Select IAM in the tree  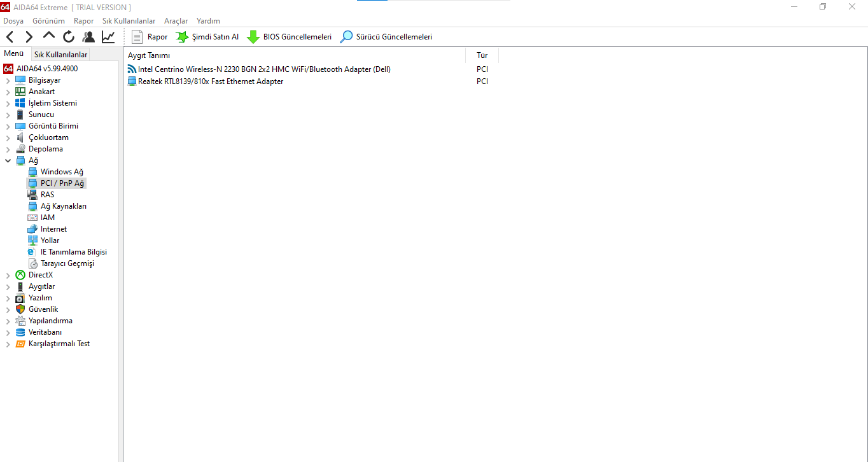48,218
